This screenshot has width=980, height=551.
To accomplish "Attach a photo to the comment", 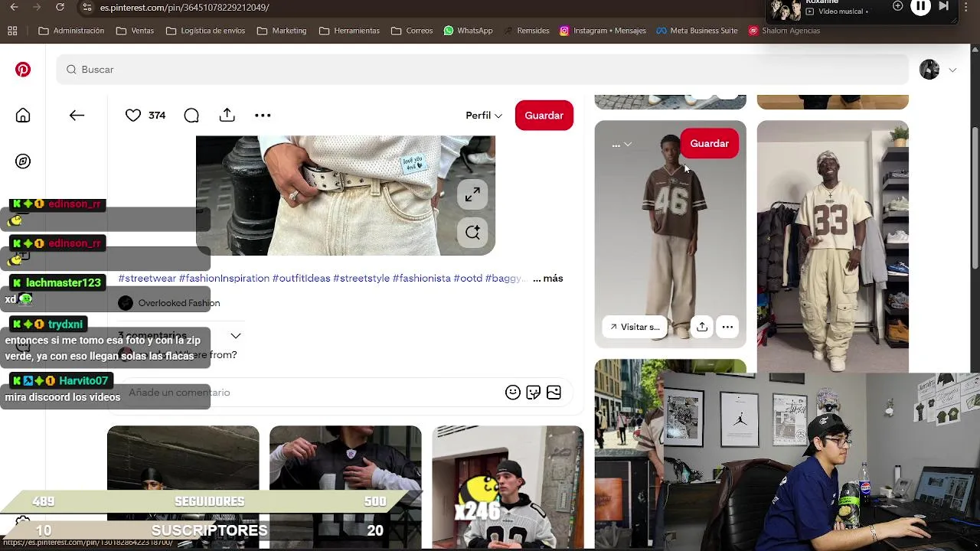I will tap(554, 393).
